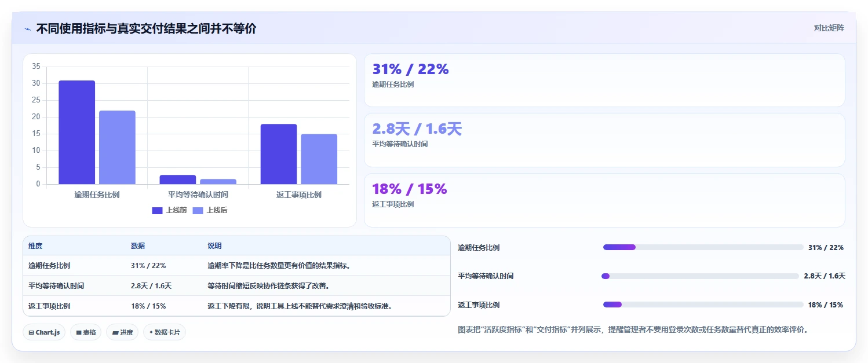868x363 pixels.
Task: Click the progress value 2.8天 / 1.6天
Action: tap(825, 276)
